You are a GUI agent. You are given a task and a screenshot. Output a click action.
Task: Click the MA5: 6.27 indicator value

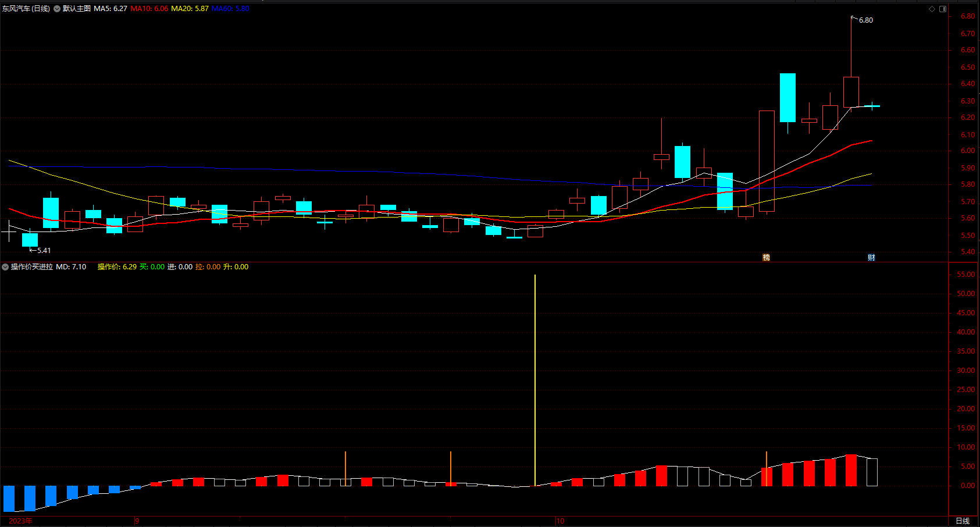coord(111,9)
